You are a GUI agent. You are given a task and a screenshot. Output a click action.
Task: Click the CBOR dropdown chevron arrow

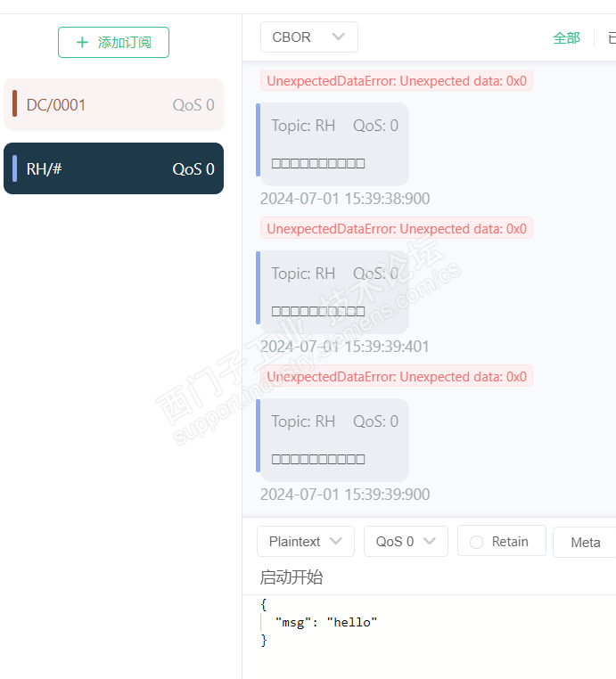(339, 37)
